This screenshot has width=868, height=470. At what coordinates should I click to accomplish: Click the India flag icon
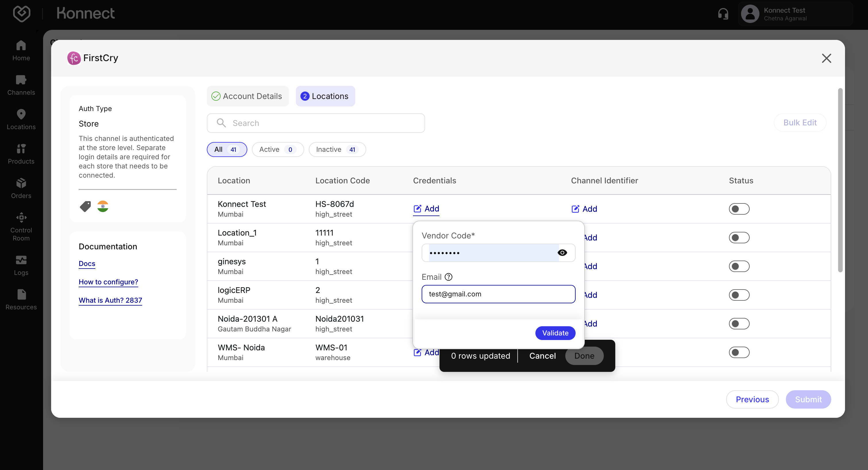coord(103,206)
